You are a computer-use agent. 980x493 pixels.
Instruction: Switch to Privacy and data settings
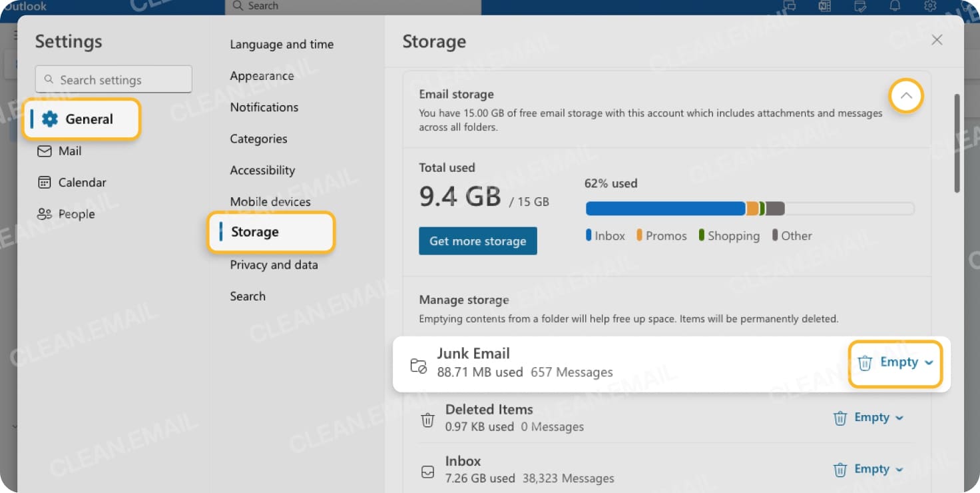click(274, 264)
